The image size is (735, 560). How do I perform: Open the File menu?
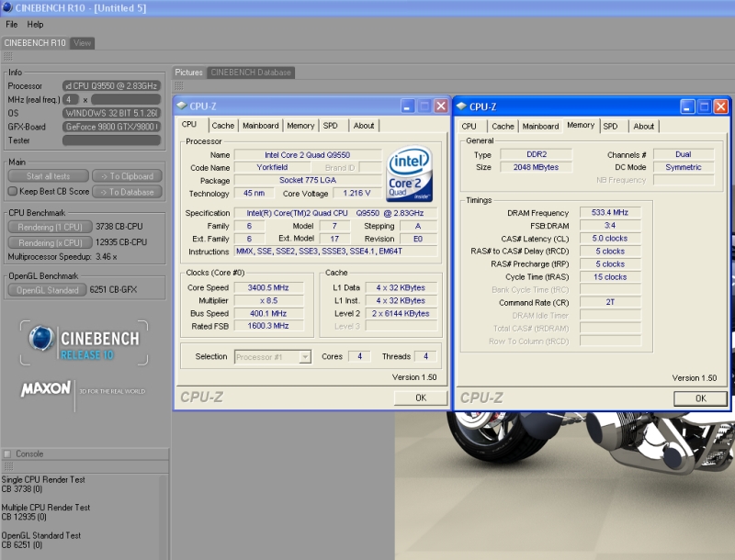pyautogui.click(x=12, y=25)
